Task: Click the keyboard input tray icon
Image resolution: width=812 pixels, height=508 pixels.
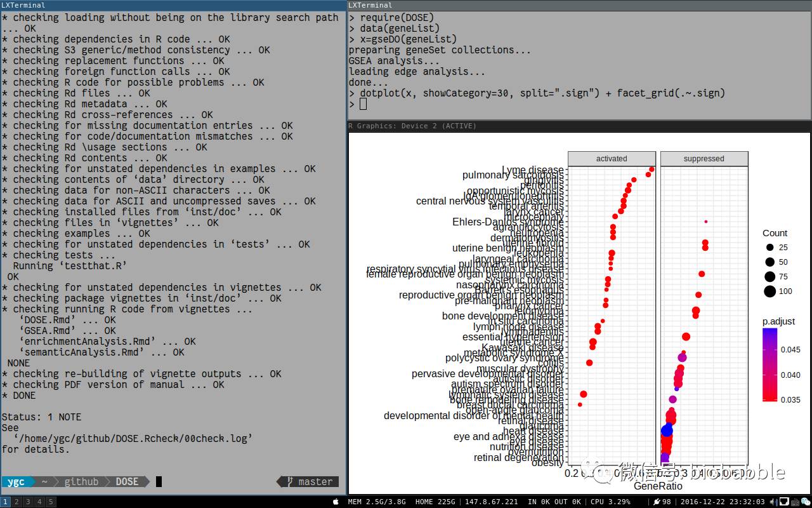Action: 795,502
